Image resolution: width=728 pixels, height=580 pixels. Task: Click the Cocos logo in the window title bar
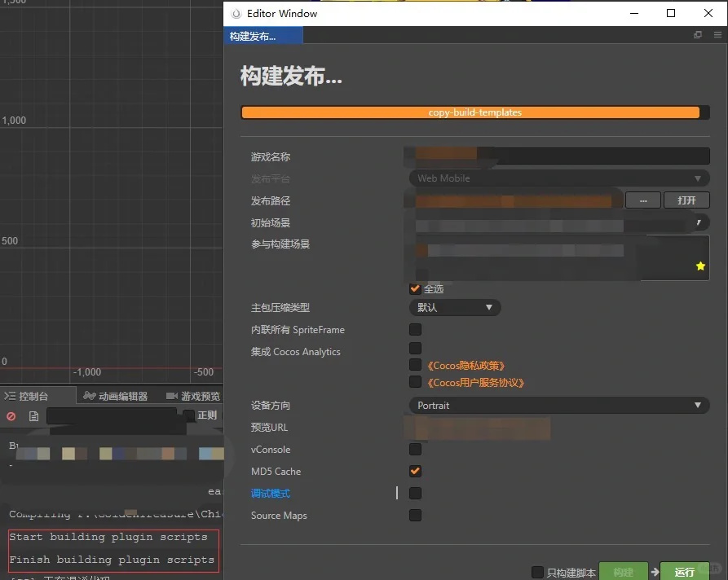click(236, 14)
